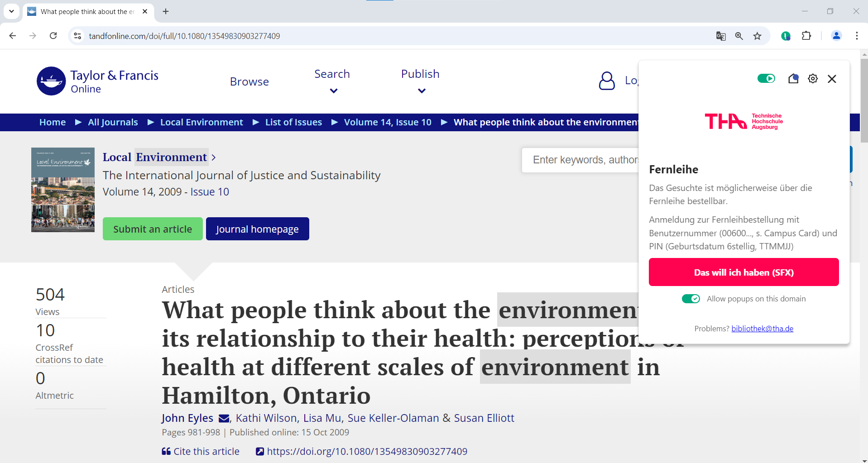Expand the Publish dropdown menu
The height and width of the screenshot is (463, 868).
420,81
